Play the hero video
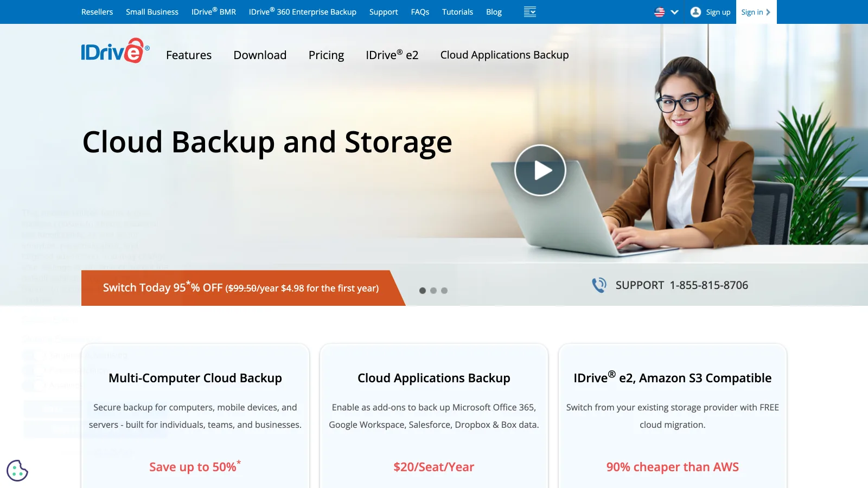The width and height of the screenshot is (868, 488). click(x=540, y=170)
